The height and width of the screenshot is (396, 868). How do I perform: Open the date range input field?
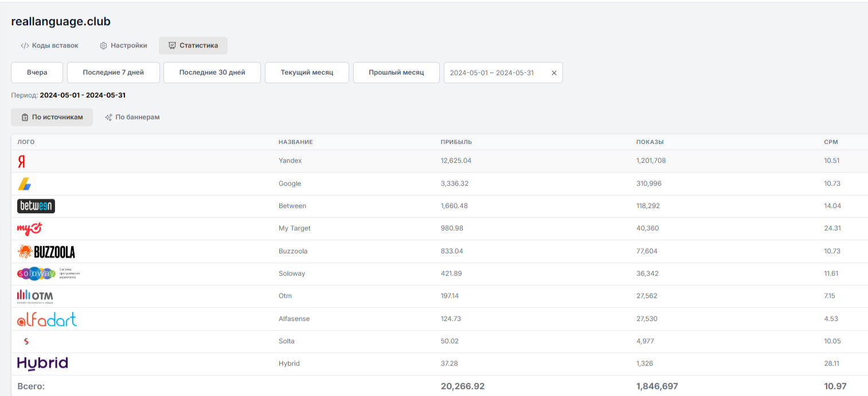[x=493, y=73]
